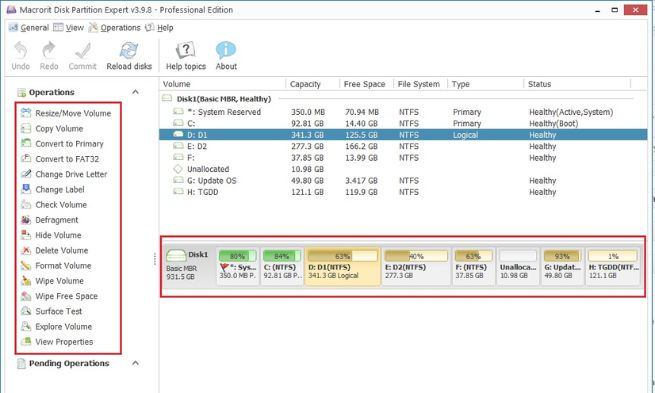Select the E: D2 volume row

[x=404, y=146]
